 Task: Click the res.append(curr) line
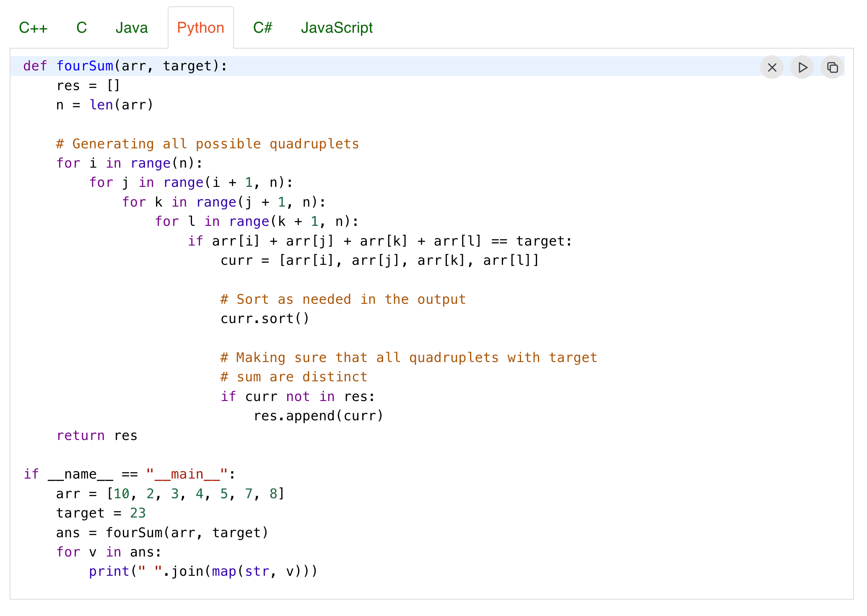pos(318,415)
